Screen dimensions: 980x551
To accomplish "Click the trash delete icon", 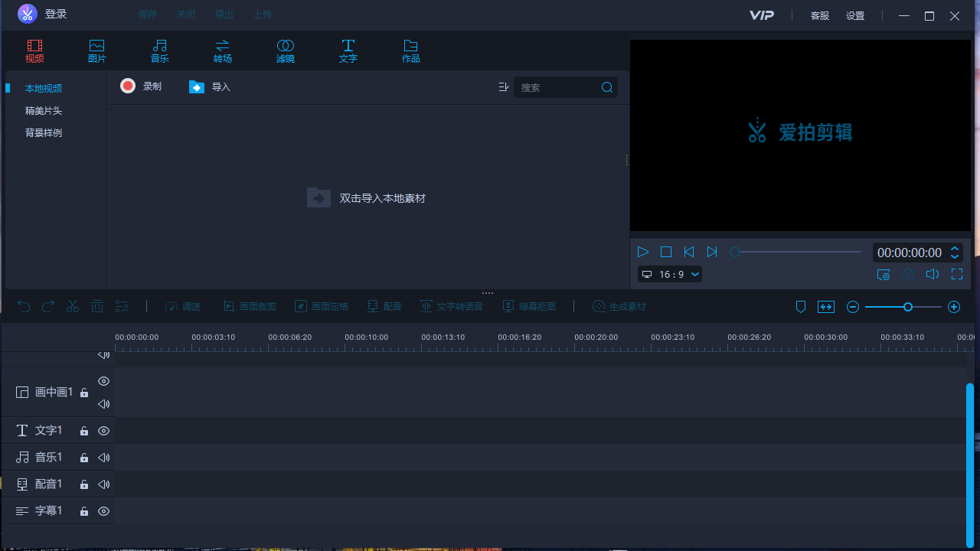I will click(97, 306).
